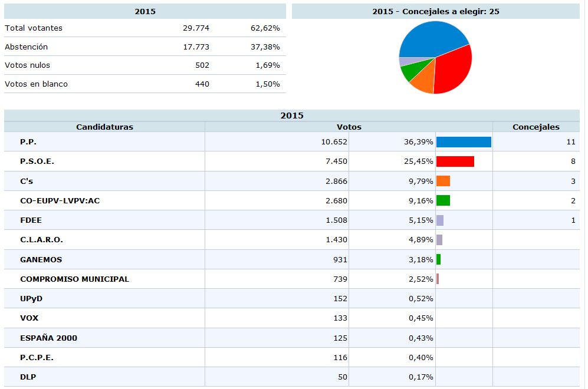Click the 'Concejales a elegir: 25' chart title
The image size is (588, 389).
(x=436, y=11)
